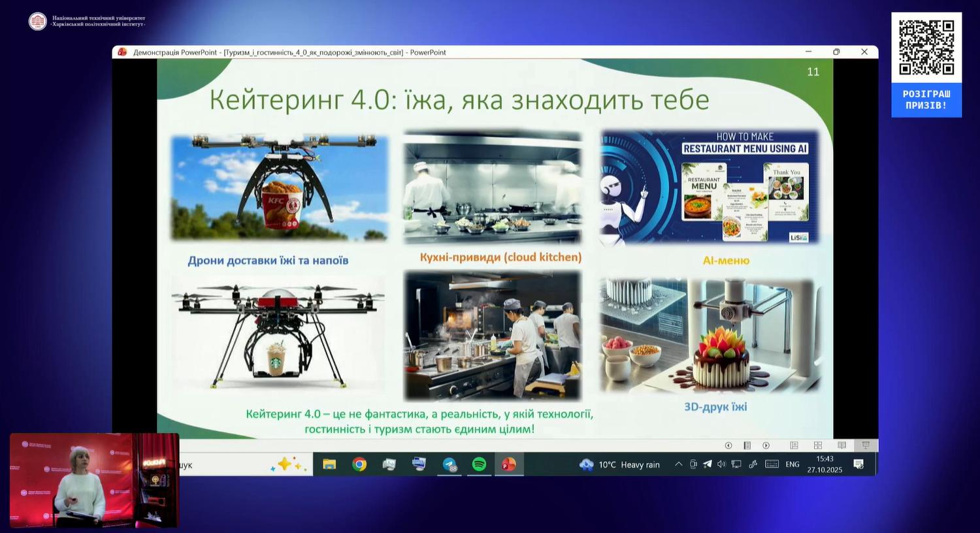Activate the PowerPoint taskbar icon
The width and height of the screenshot is (980, 533).
(509, 464)
